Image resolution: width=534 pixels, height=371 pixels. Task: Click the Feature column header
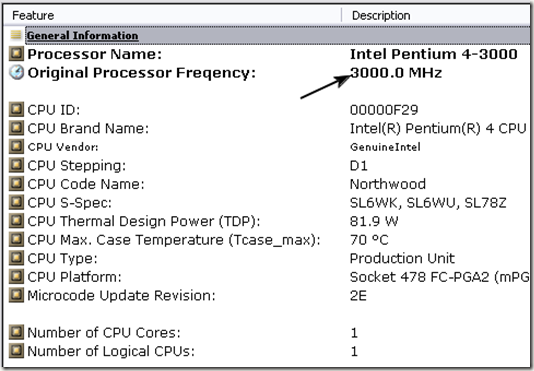172,16
